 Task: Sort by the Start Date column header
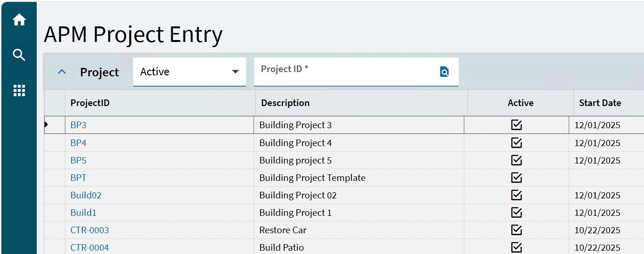(x=609, y=103)
